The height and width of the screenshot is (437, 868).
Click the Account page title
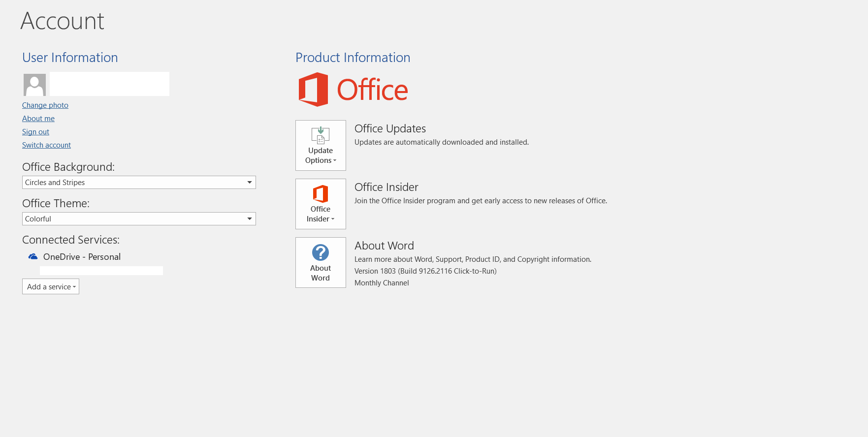[63, 21]
